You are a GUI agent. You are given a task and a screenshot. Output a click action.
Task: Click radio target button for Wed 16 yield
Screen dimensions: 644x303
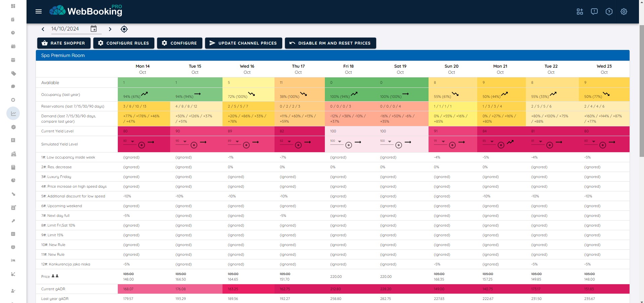[246, 145]
